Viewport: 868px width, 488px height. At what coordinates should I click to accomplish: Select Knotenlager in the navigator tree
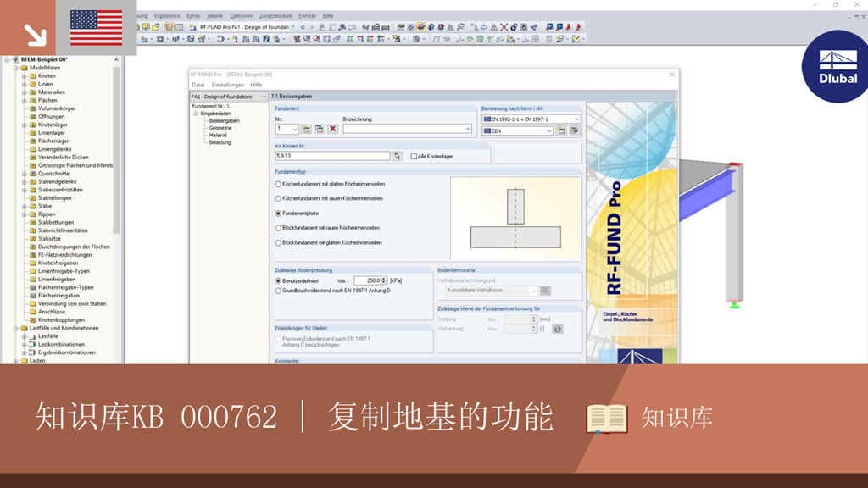coord(53,125)
